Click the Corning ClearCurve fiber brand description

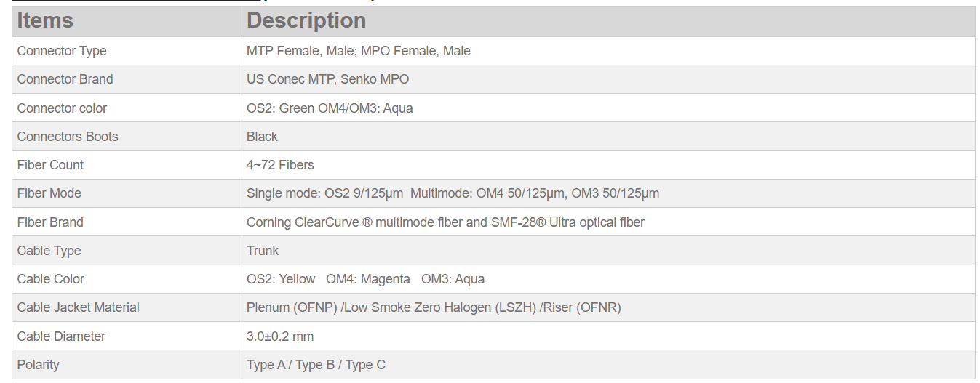(445, 222)
